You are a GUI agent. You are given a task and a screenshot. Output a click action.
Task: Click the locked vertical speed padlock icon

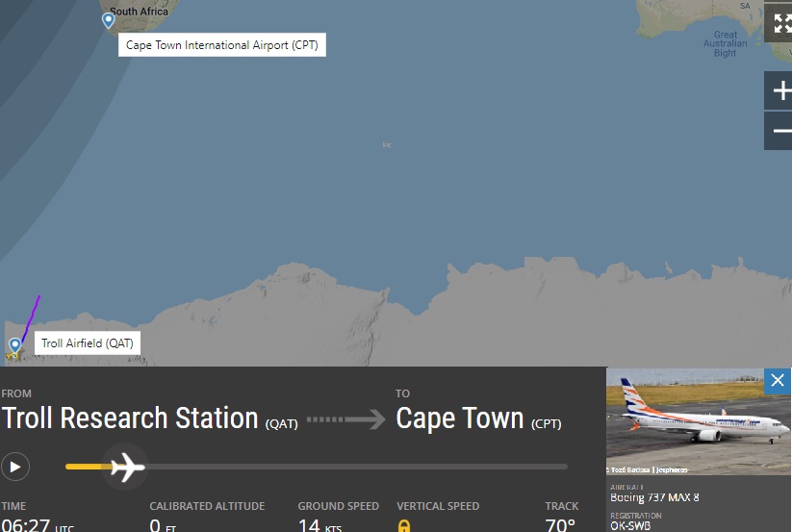click(x=403, y=526)
